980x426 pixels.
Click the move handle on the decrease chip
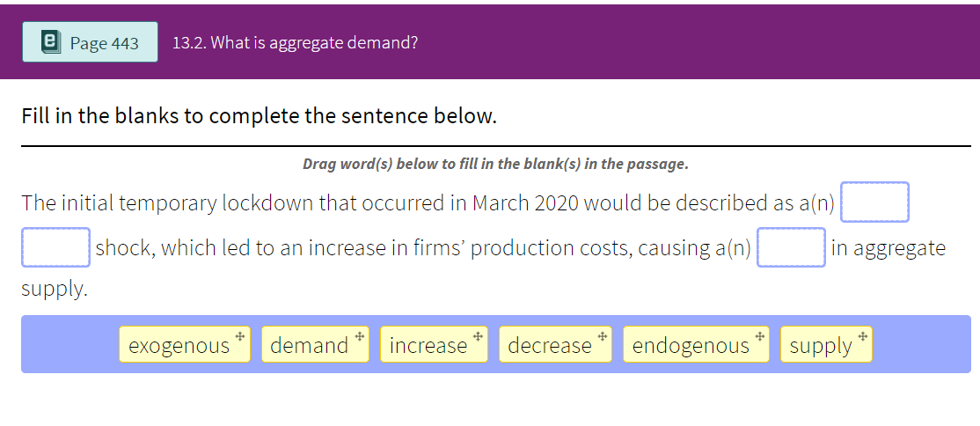(x=602, y=336)
